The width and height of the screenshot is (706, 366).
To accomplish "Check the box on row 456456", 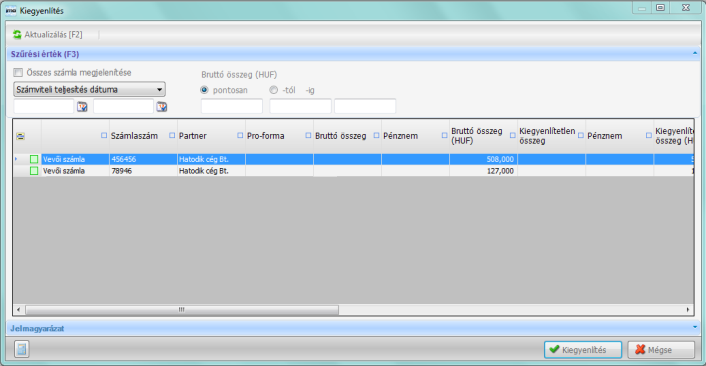I will click(x=34, y=159).
